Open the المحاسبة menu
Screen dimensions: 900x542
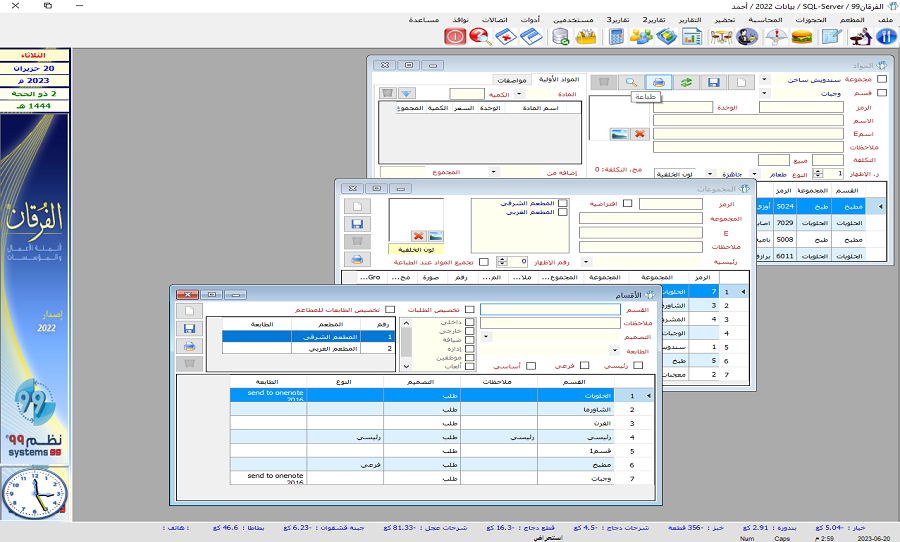pos(766,20)
